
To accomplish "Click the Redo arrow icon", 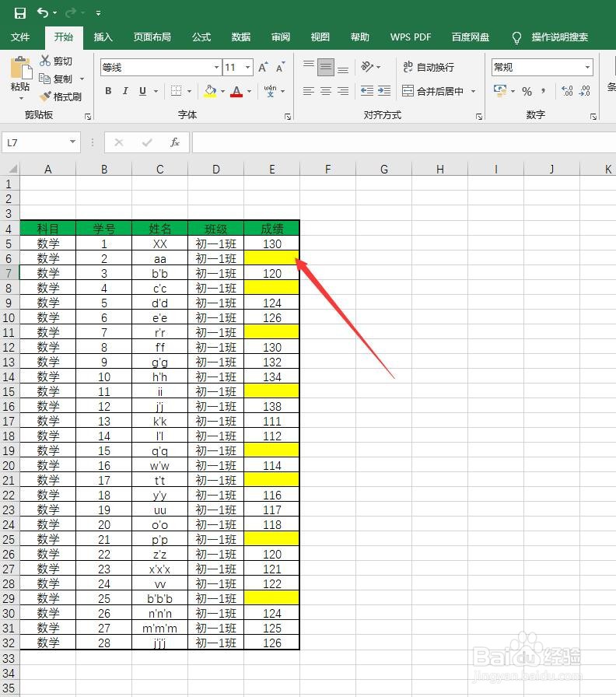I will click(71, 13).
